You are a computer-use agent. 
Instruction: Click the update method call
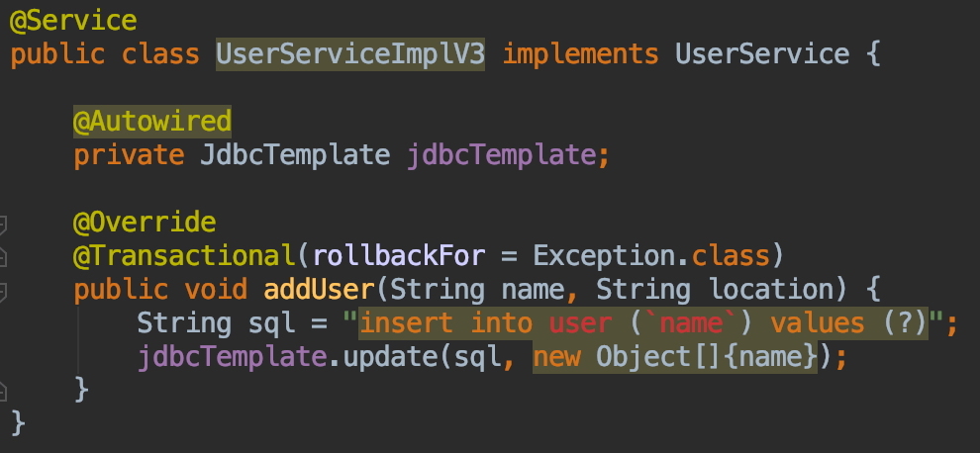(391, 357)
